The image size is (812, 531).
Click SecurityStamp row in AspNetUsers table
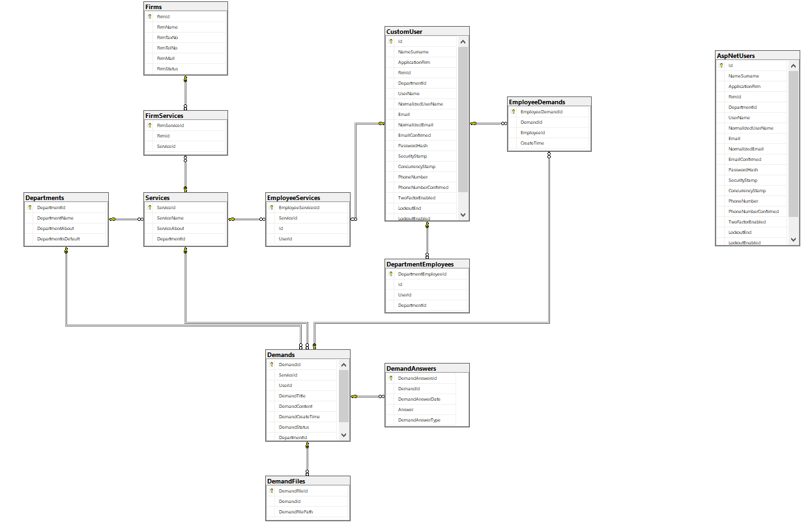click(x=752, y=180)
